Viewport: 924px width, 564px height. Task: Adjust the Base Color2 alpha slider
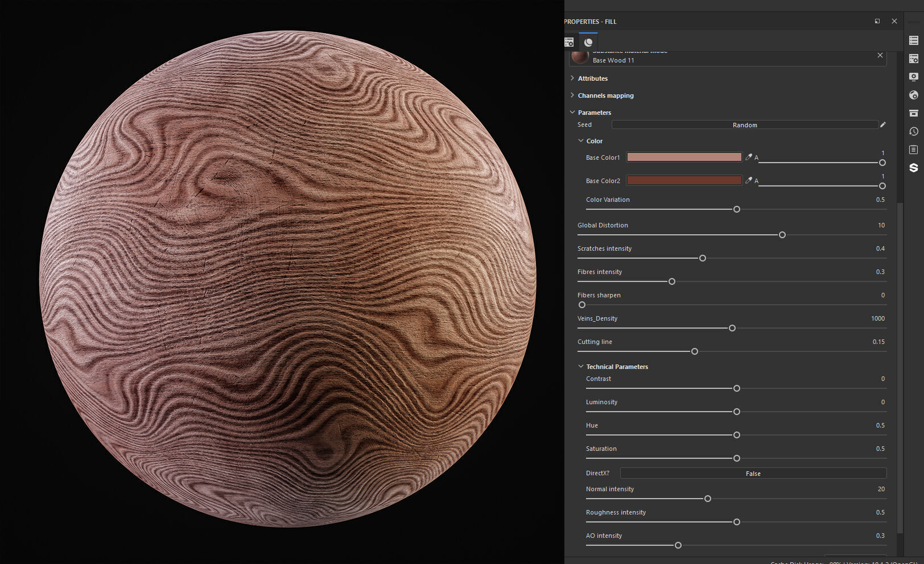coord(822,186)
